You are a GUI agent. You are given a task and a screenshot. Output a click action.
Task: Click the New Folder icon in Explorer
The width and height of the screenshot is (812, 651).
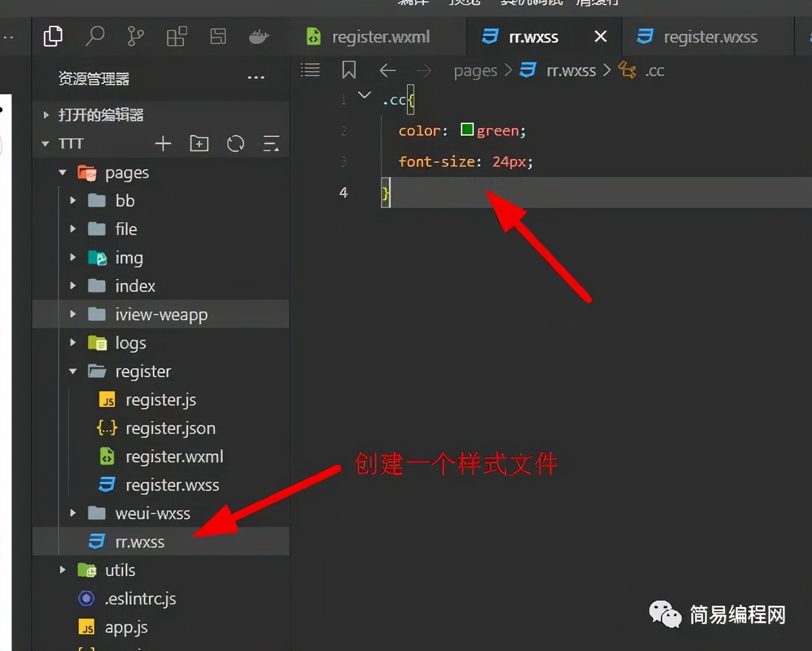coord(199,143)
